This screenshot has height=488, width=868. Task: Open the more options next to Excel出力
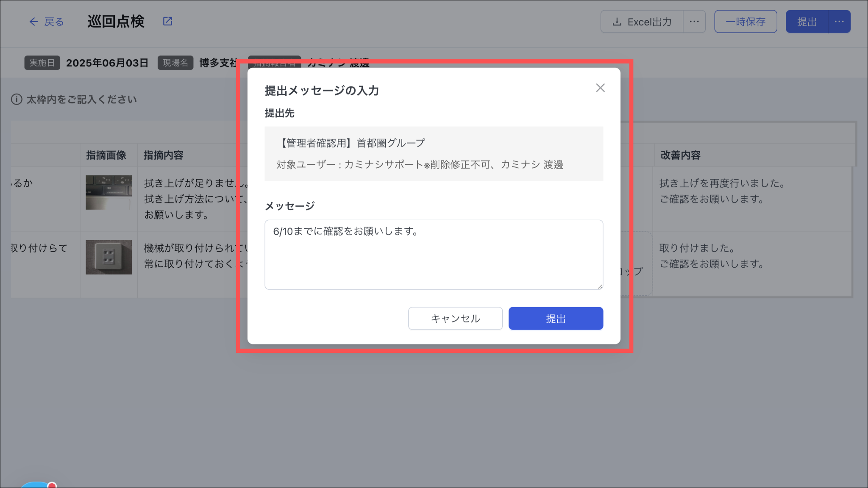tap(694, 22)
